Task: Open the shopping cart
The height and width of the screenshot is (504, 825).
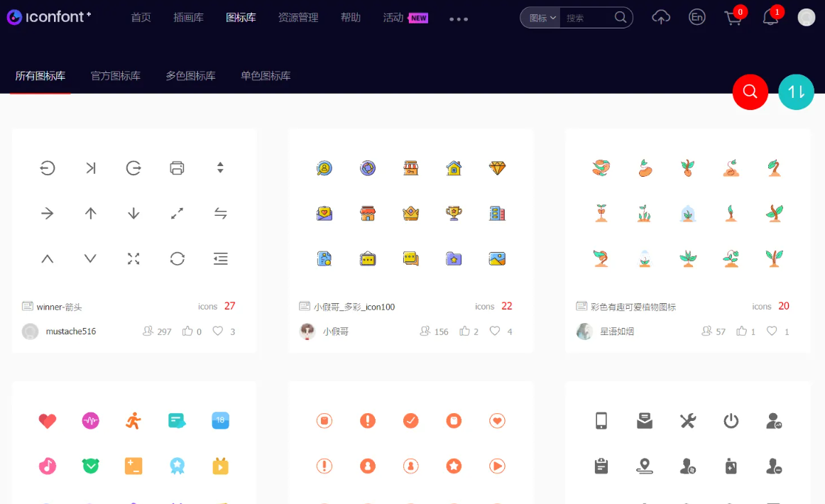Action: [733, 18]
